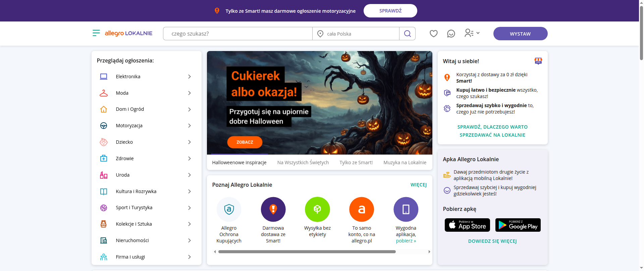Click the ZOBACZ button on Halloween banner

click(x=245, y=142)
